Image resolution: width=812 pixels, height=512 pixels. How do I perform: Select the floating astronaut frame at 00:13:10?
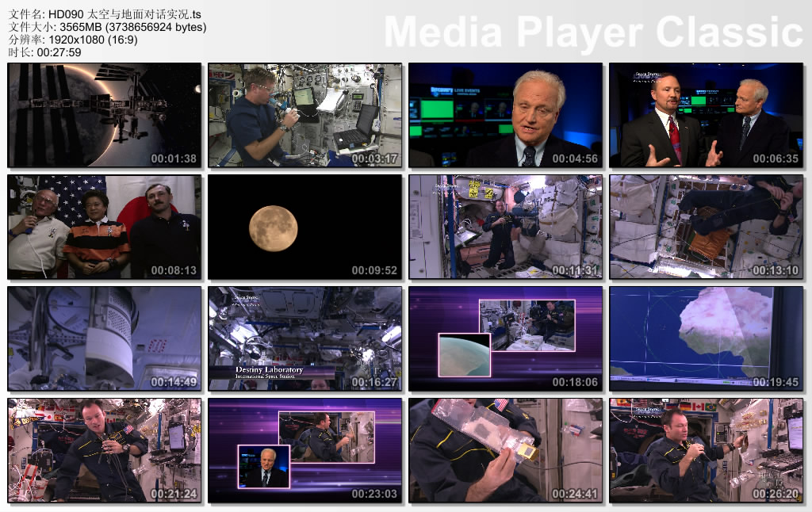point(707,227)
